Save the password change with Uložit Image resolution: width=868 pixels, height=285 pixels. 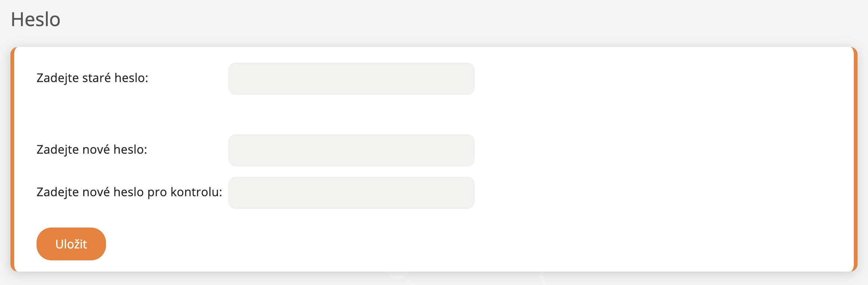(x=71, y=244)
